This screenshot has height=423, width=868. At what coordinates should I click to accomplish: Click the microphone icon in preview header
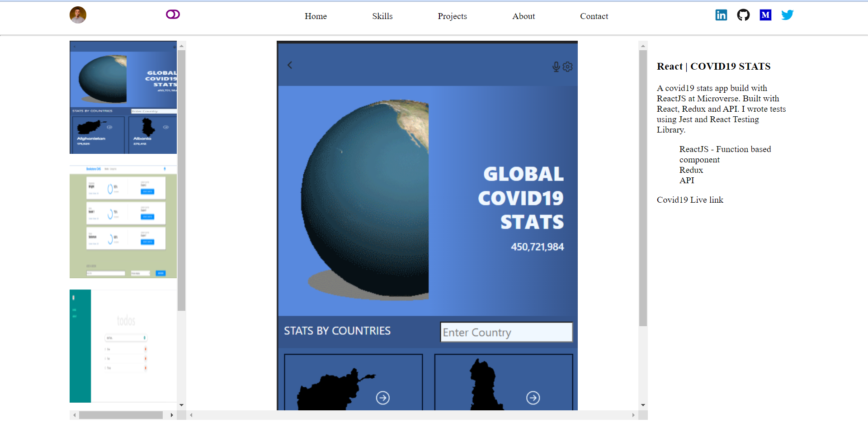(556, 67)
